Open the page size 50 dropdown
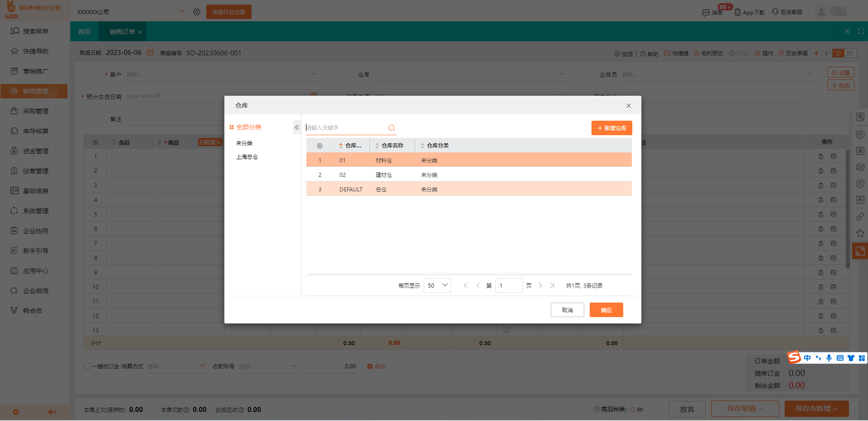The height and width of the screenshot is (421, 868). (x=436, y=285)
